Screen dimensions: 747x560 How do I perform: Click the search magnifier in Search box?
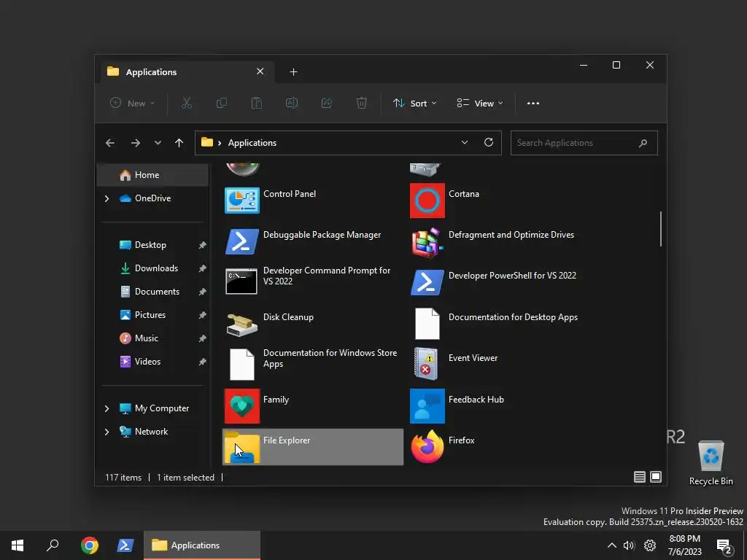click(x=643, y=143)
